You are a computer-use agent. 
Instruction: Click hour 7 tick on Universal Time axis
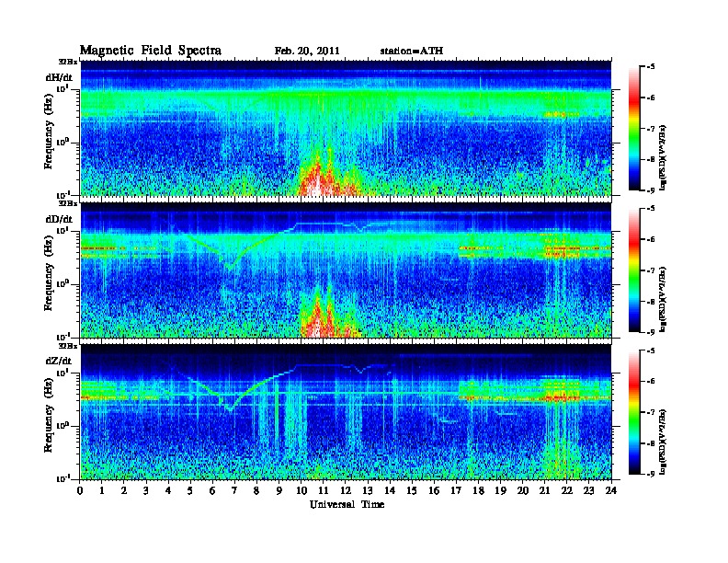pyautogui.click(x=235, y=490)
